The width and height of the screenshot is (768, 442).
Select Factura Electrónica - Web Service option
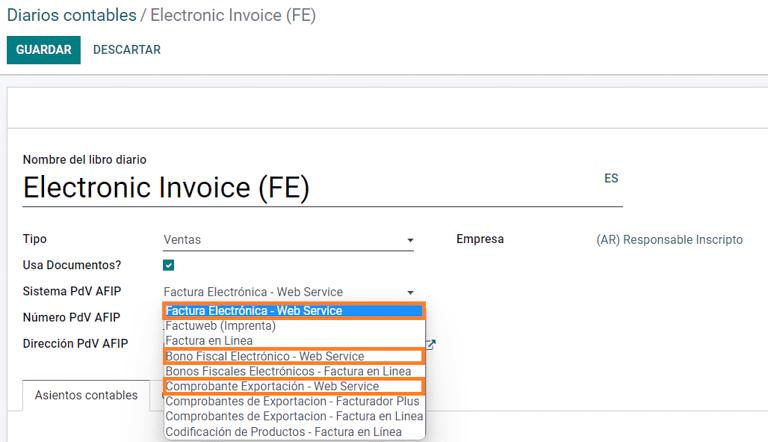[x=294, y=311]
